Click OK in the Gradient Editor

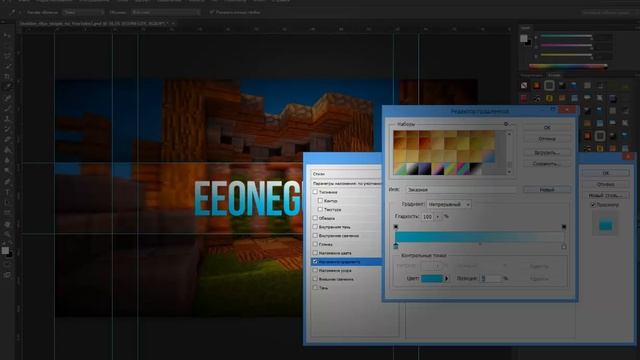(547, 127)
